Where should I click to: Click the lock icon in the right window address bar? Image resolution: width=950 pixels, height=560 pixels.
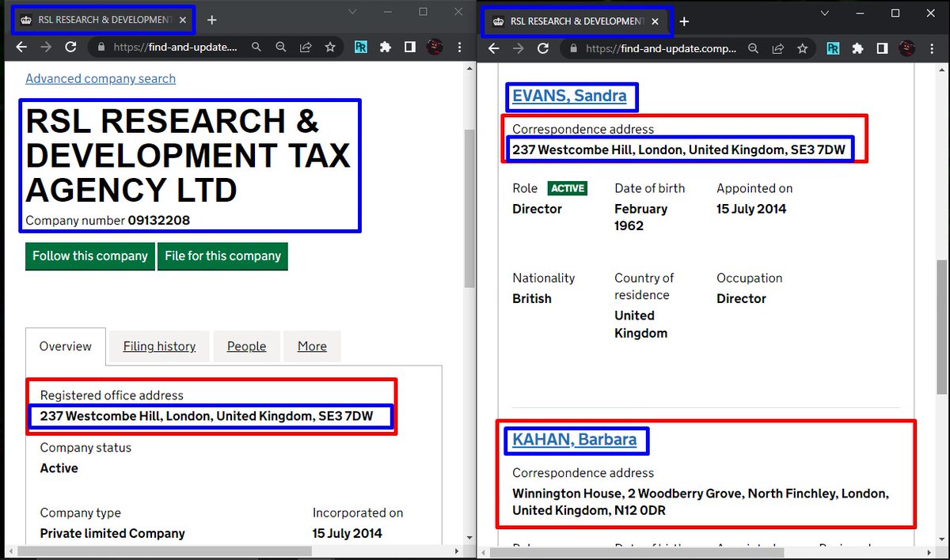(x=573, y=48)
